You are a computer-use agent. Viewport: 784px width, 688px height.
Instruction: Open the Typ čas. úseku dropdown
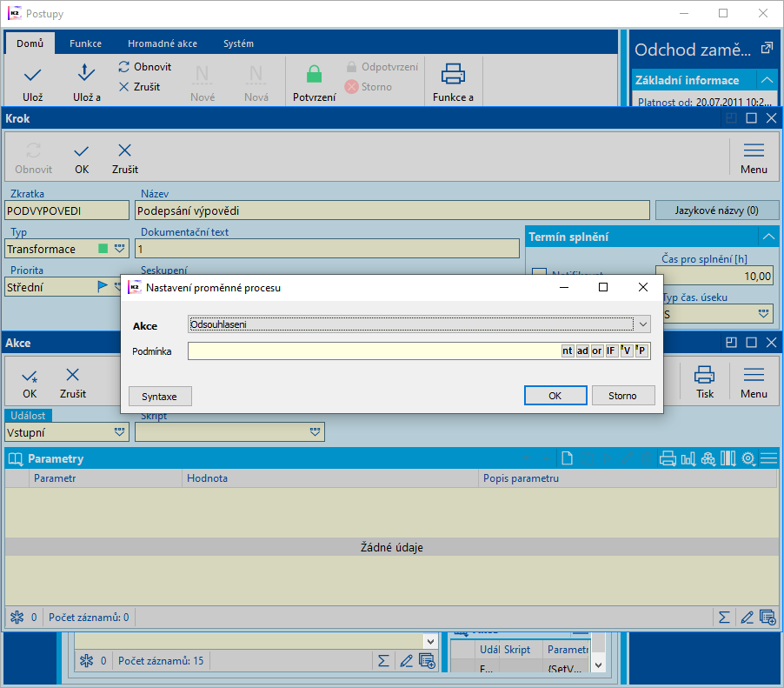click(x=763, y=314)
